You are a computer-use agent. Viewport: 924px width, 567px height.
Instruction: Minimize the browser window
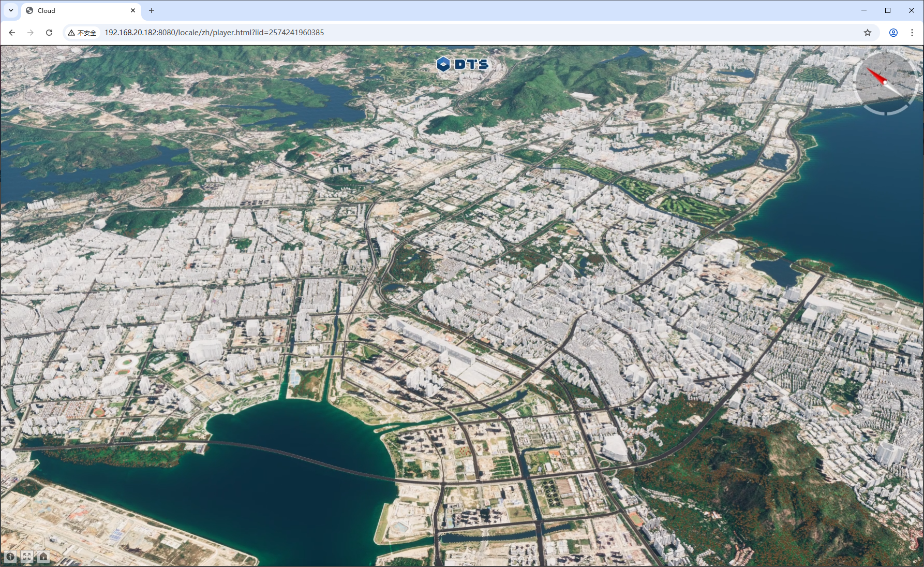point(864,10)
